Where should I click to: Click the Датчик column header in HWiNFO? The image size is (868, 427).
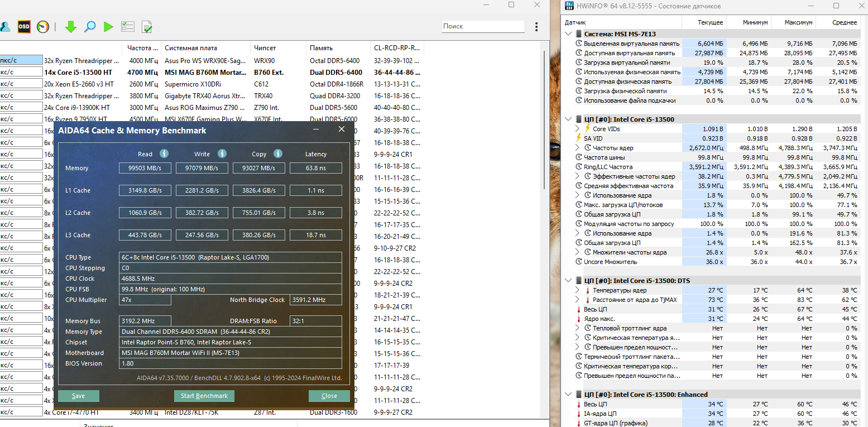coord(622,22)
